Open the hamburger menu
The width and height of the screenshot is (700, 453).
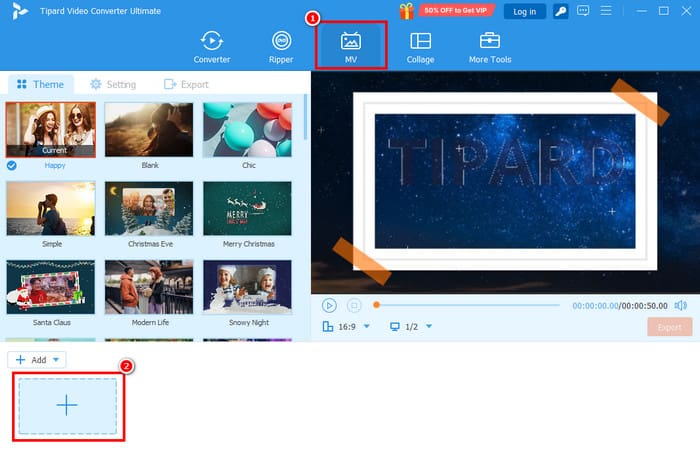(x=606, y=11)
